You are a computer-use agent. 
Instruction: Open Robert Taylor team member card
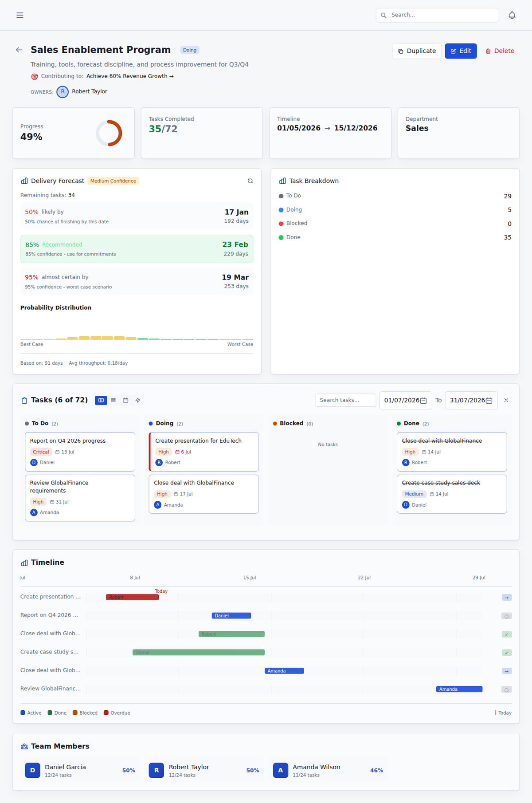(x=204, y=771)
